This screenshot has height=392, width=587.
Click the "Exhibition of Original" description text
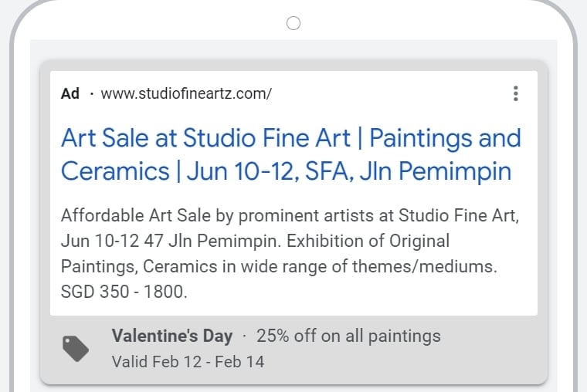(x=369, y=240)
